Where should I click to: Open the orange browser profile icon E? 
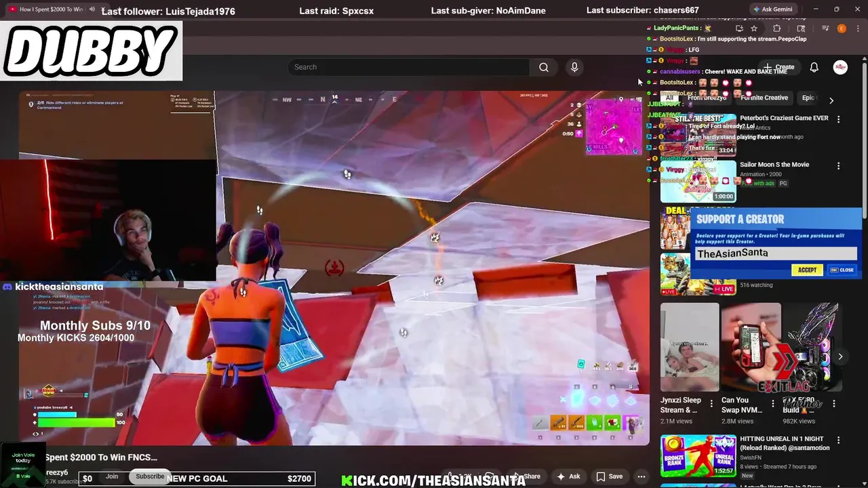(x=842, y=28)
